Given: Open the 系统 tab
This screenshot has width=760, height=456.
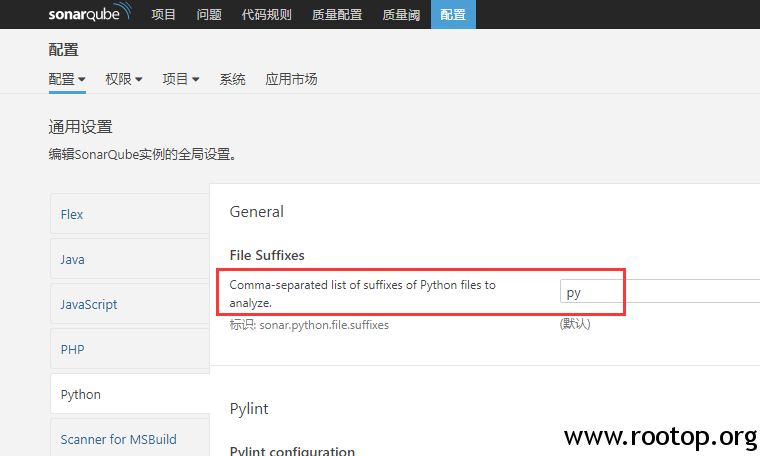Looking at the screenshot, I should pos(232,79).
